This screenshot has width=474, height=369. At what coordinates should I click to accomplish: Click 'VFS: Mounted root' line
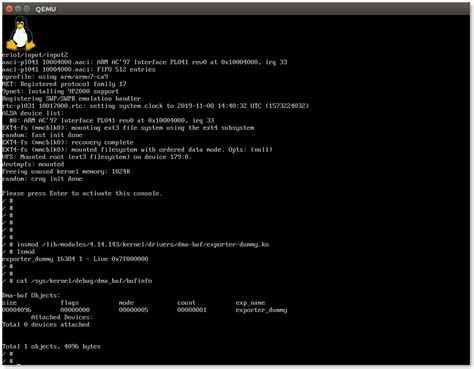pyautogui.click(x=97, y=157)
